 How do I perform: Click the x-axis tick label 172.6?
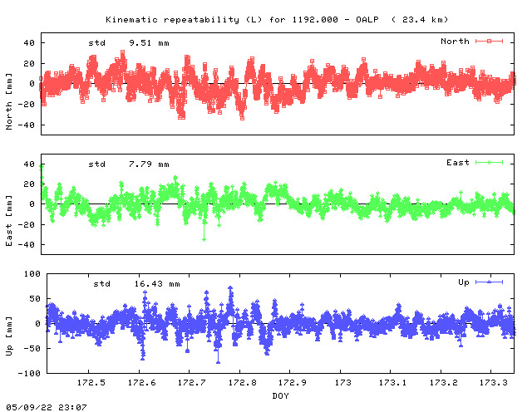[x=141, y=382]
